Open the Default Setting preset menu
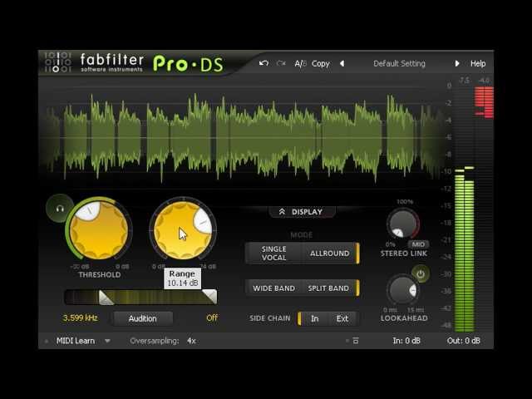This screenshot has width=532, height=399. (x=399, y=63)
